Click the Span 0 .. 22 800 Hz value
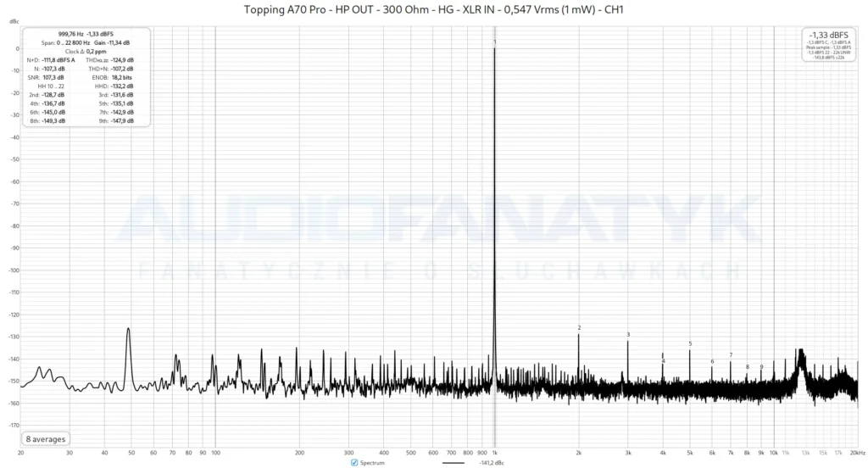The width and height of the screenshot is (868, 468). [x=73, y=42]
